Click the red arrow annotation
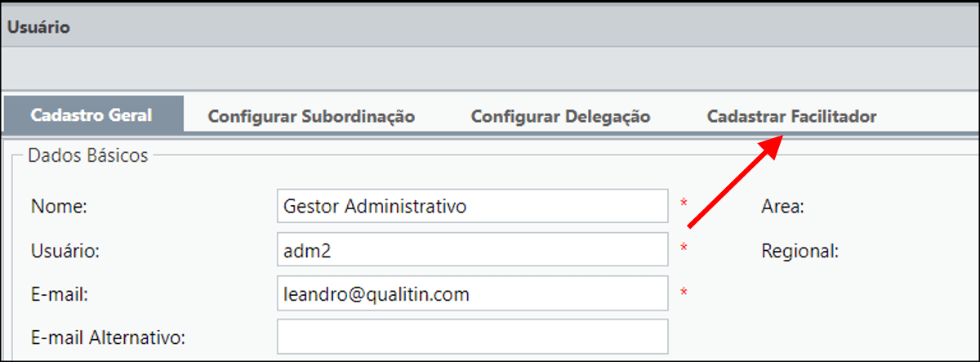Viewport: 980px width, 362px height. (x=735, y=181)
